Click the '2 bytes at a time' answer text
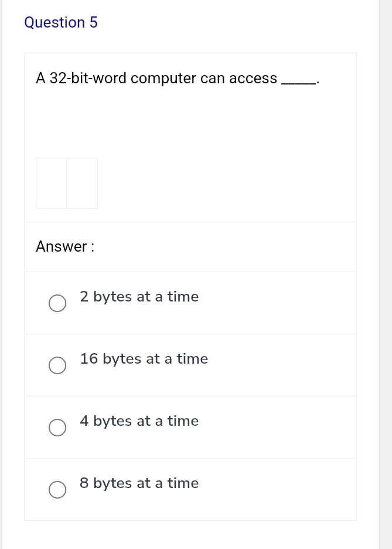This screenshot has width=392, height=549. click(x=139, y=297)
